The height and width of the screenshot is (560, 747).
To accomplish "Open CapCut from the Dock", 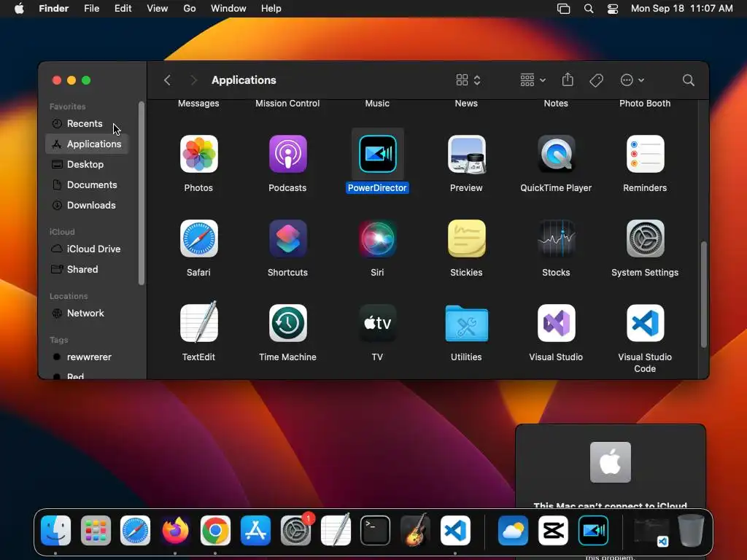I will [553, 530].
